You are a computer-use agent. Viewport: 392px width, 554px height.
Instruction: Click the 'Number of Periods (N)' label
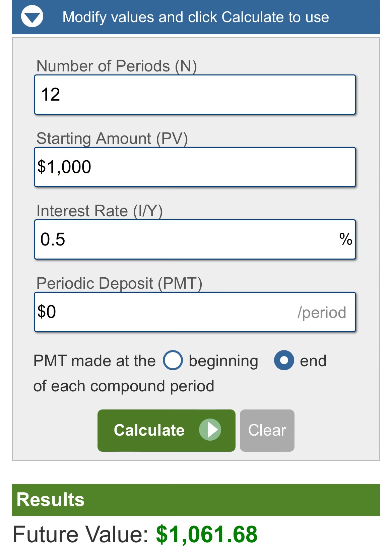pos(117,66)
